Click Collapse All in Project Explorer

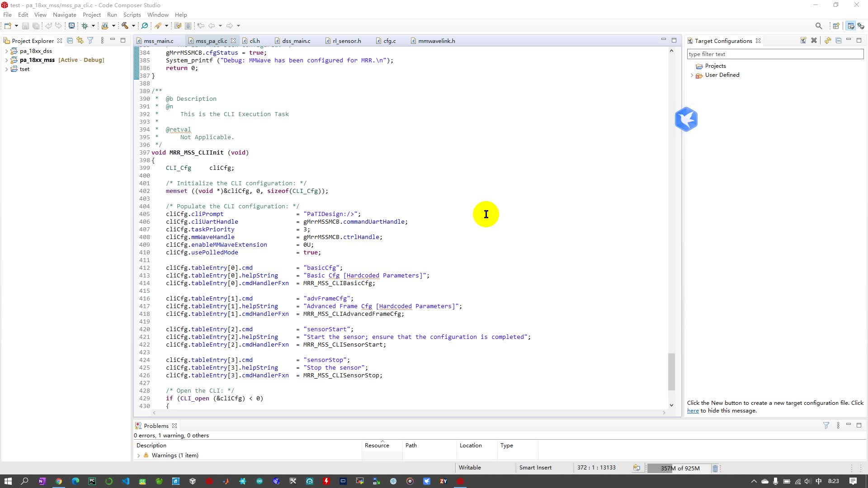pos(70,41)
